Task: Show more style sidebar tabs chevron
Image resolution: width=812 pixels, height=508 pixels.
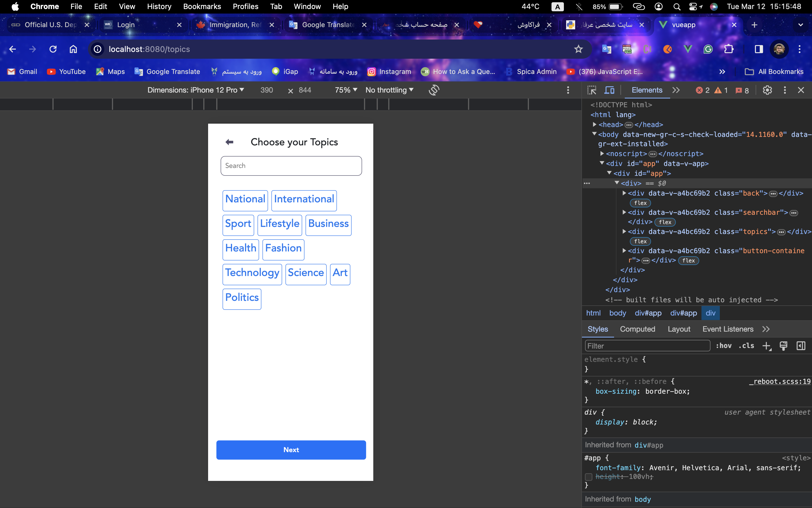Action: 766,329
